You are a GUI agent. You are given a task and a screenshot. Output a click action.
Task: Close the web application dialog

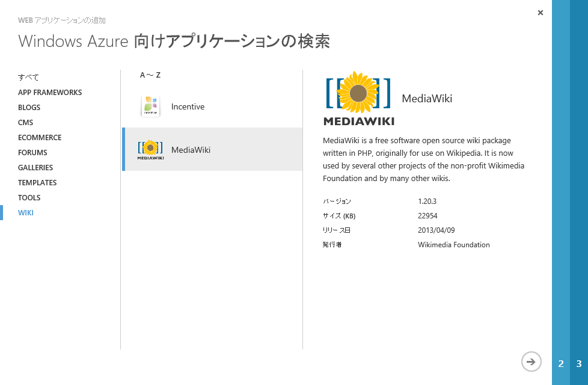(x=541, y=13)
